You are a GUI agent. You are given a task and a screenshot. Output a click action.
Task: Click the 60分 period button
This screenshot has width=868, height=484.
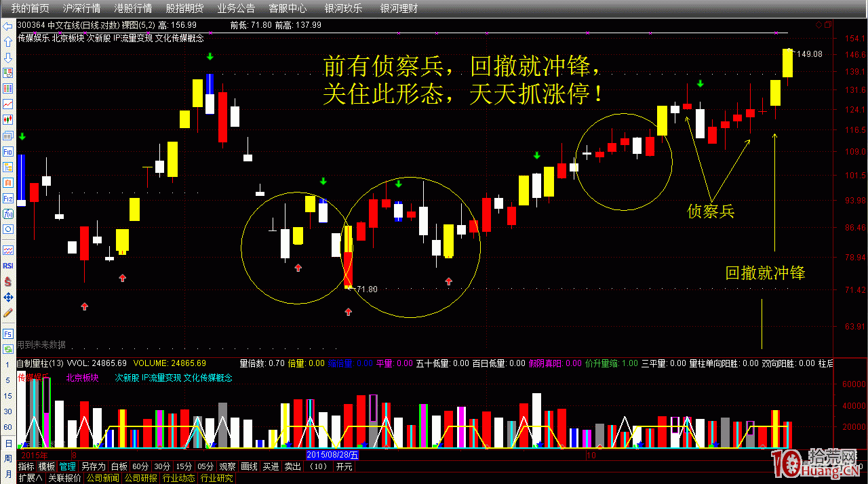coord(140,466)
